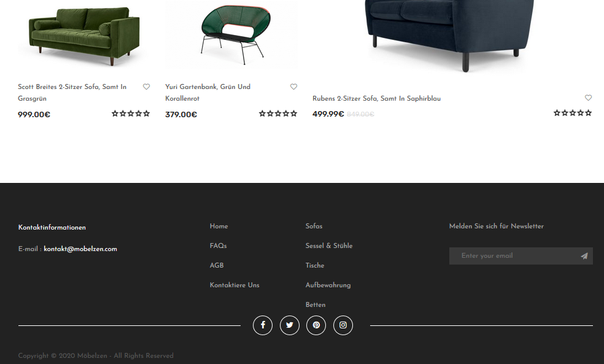Image resolution: width=604 pixels, height=364 pixels.
Task: Add Scott sofa to wishlist heart
Action: coord(146,87)
